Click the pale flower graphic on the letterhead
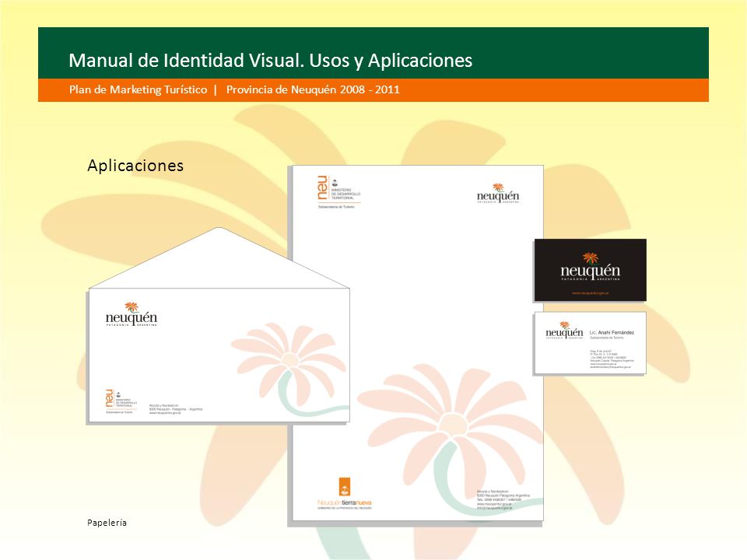The height and width of the screenshot is (560, 747). point(451,440)
